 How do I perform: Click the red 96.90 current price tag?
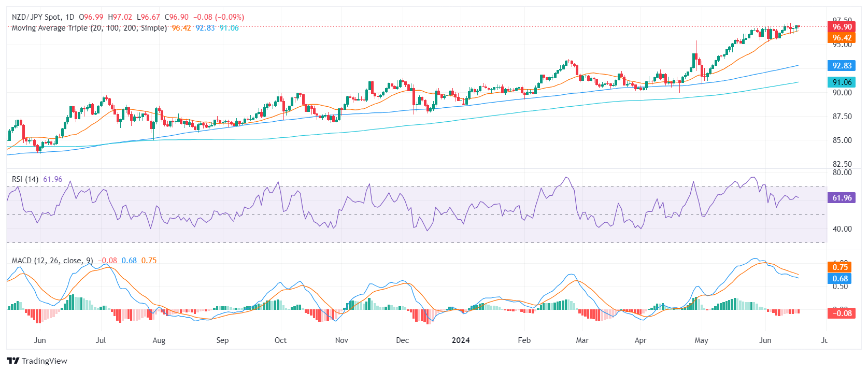(842, 27)
